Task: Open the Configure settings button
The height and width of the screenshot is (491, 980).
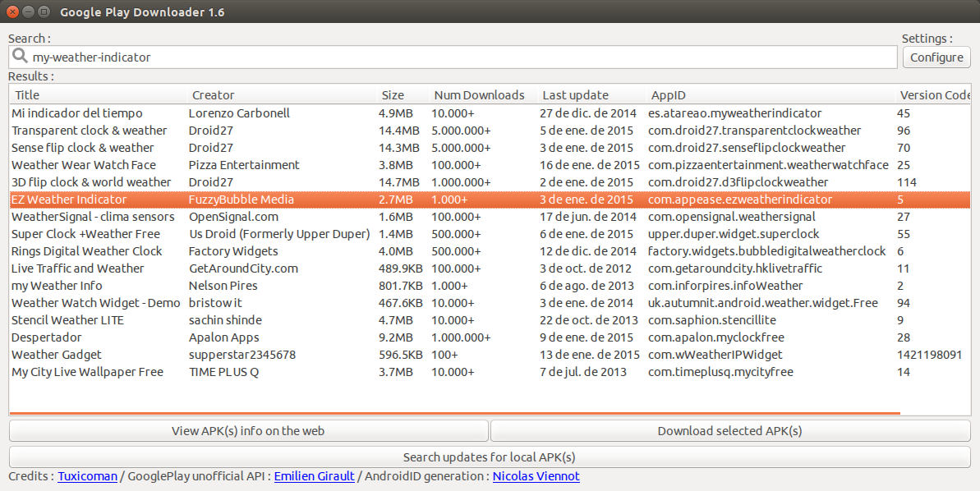Action: click(936, 57)
